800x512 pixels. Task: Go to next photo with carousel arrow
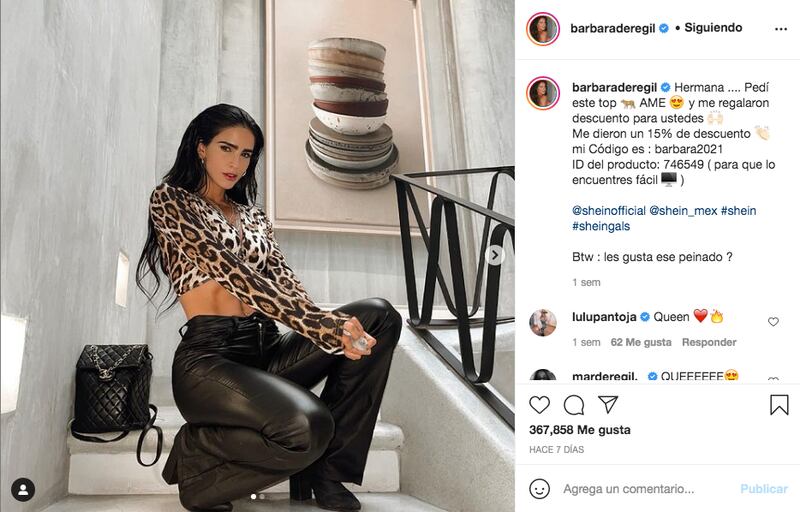pos(494,255)
